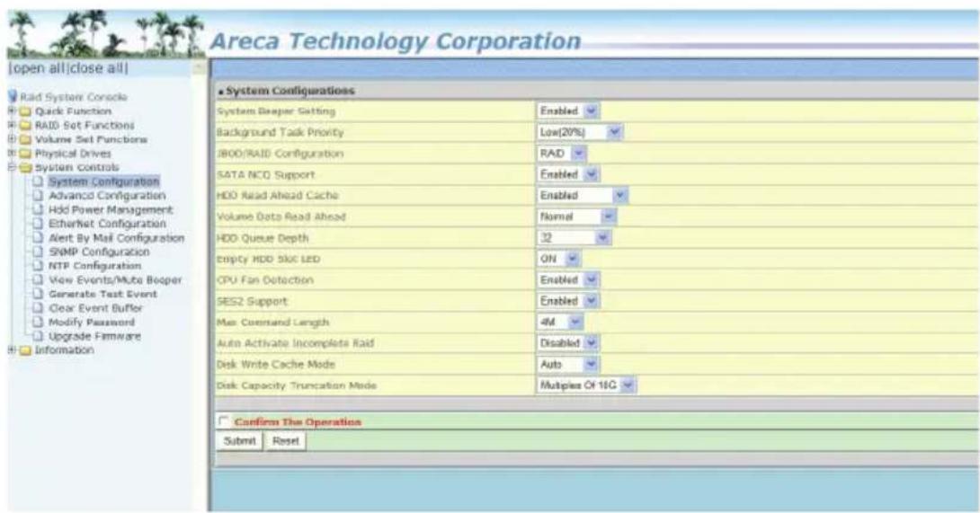Open Hdd Power Management page

pyautogui.click(x=111, y=210)
